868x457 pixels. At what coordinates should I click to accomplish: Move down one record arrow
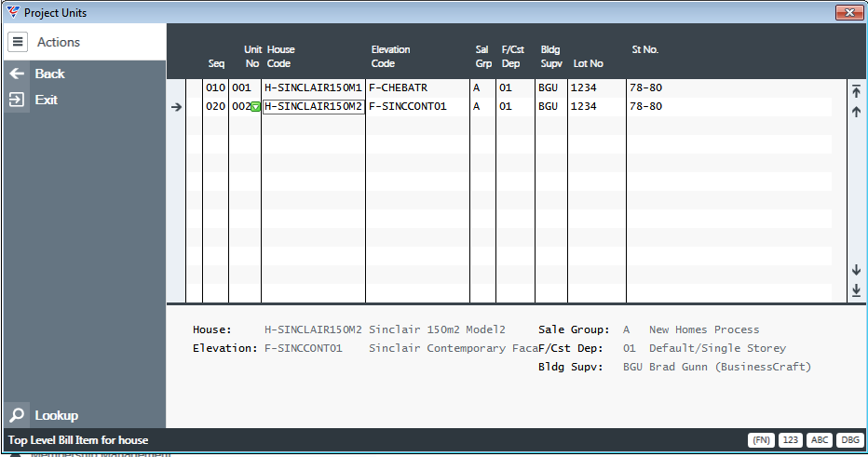[x=856, y=269]
